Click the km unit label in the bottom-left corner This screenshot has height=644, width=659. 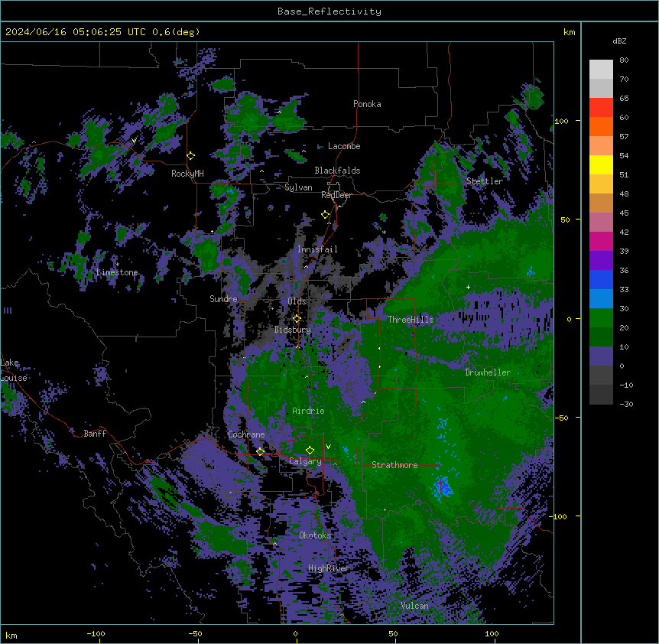click(x=11, y=635)
